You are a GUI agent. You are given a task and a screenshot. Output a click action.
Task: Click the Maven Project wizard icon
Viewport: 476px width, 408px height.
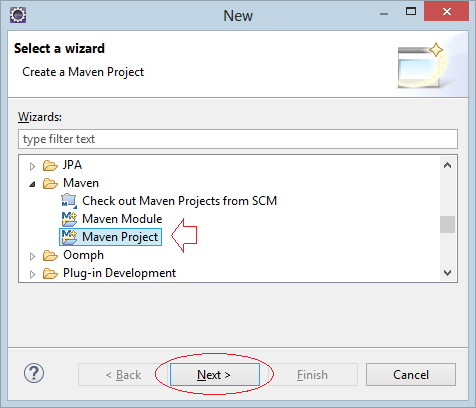pos(69,237)
